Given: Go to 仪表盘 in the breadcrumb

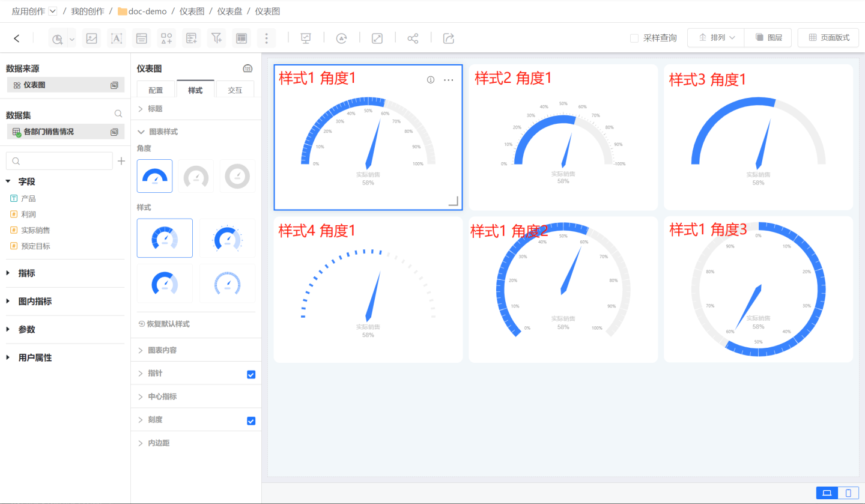Looking at the screenshot, I should point(229,11).
